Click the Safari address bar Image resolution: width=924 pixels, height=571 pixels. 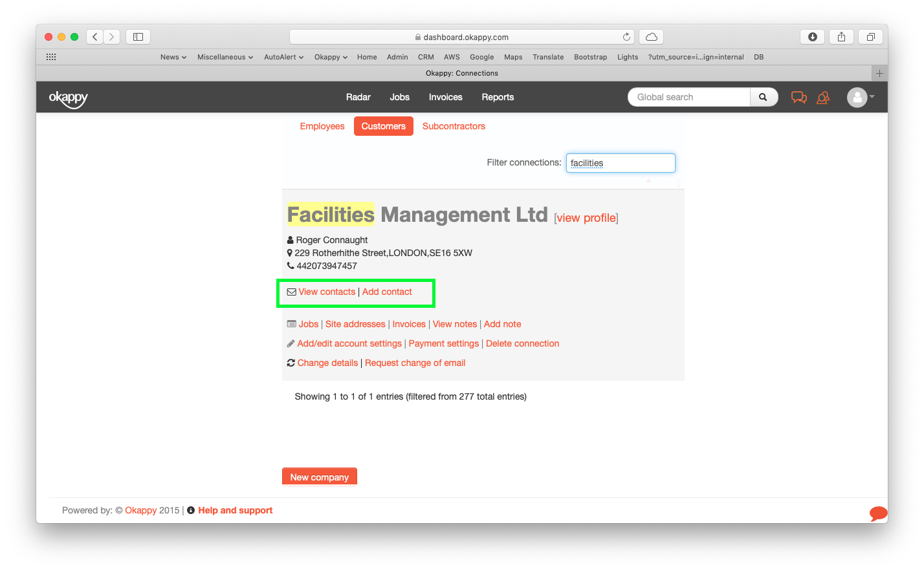pyautogui.click(x=462, y=37)
